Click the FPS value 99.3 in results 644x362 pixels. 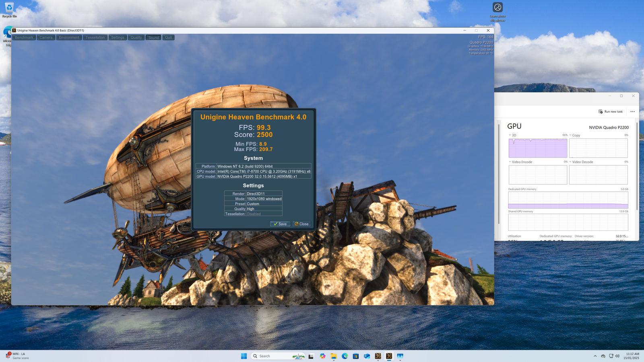pos(264,128)
